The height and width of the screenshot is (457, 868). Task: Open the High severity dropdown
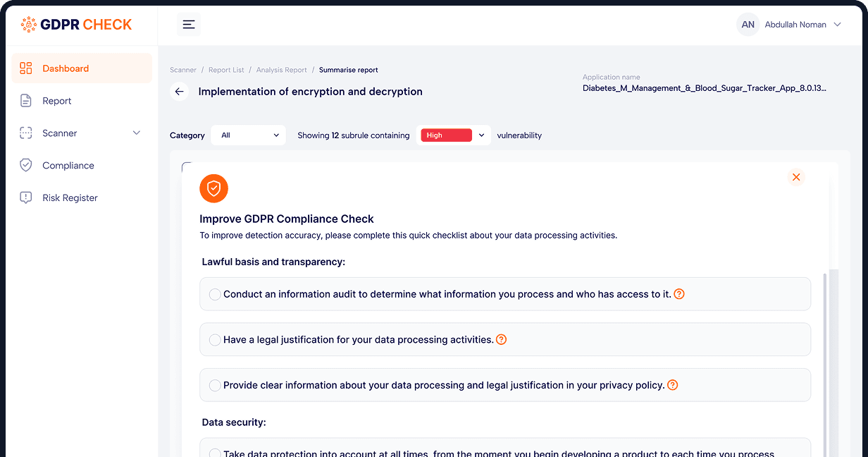pos(454,135)
